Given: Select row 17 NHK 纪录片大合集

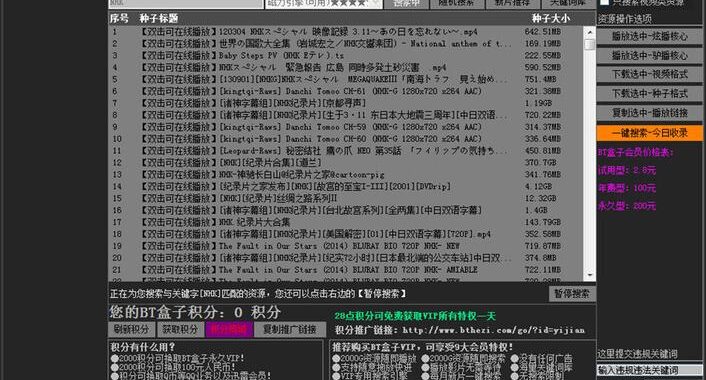Looking at the screenshot, I should pyautogui.click(x=346, y=222).
